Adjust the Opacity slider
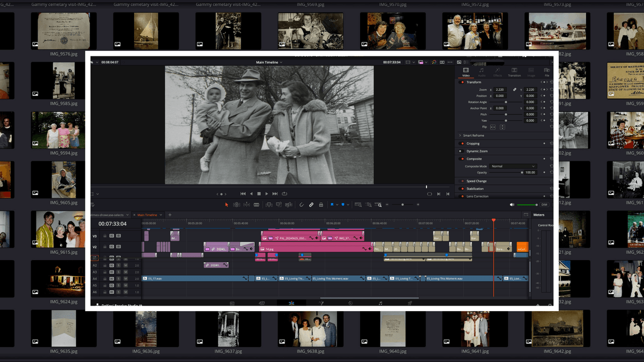The image size is (644, 362). (x=506, y=172)
